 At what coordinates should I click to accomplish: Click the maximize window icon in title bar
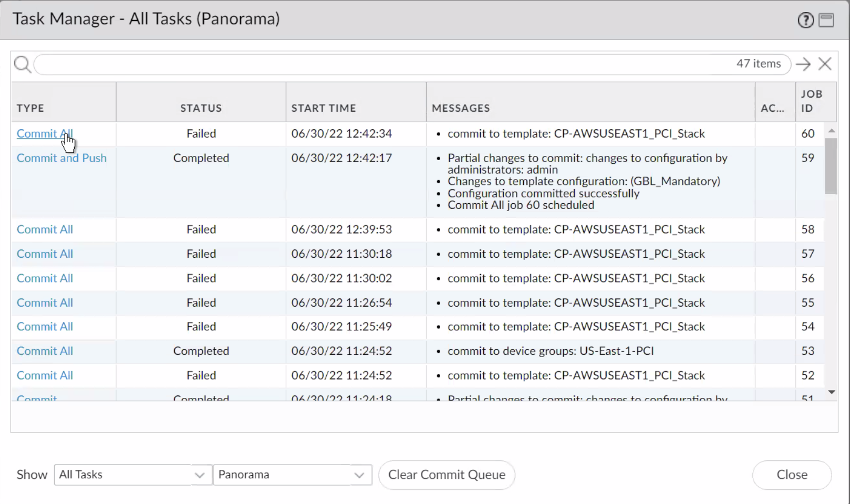tap(826, 20)
